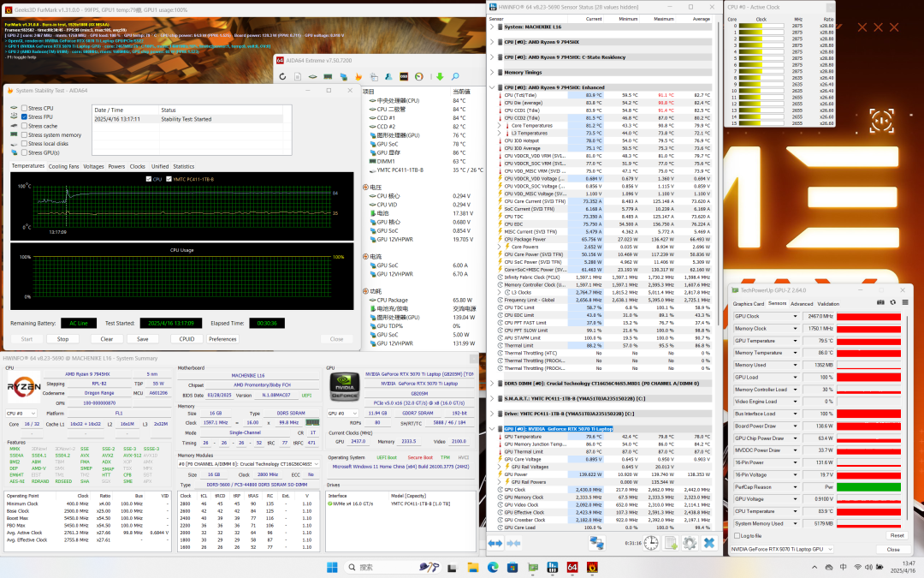Open Microsoft Edge from the taskbar
924x578 pixels.
pos(493,568)
